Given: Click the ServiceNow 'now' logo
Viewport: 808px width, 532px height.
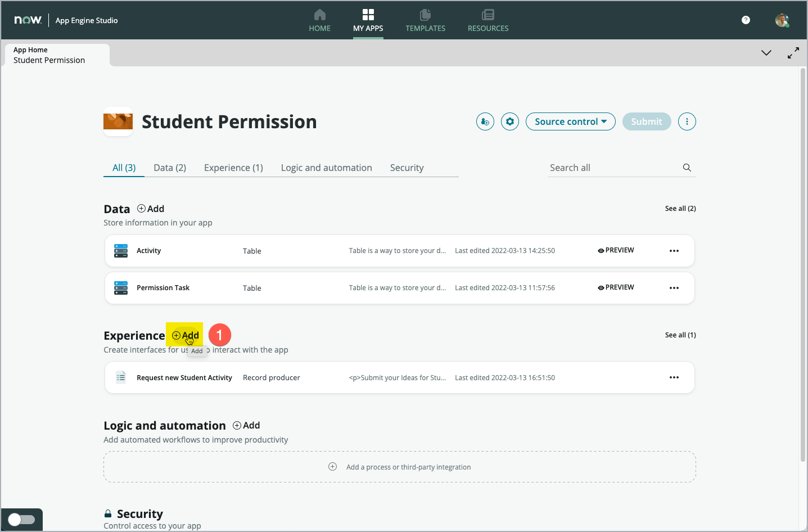Looking at the screenshot, I should tap(28, 20).
